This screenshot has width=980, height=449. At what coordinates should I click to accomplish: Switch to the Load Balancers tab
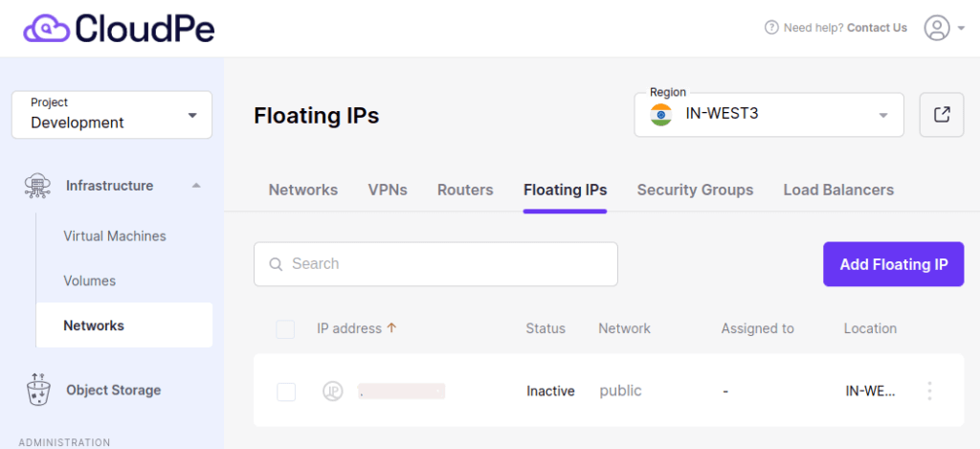point(838,190)
